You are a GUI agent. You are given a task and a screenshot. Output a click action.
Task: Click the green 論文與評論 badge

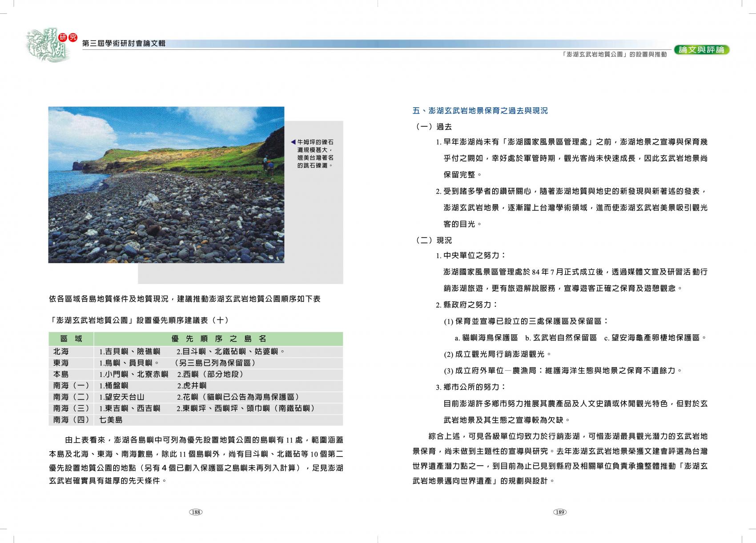tap(701, 50)
